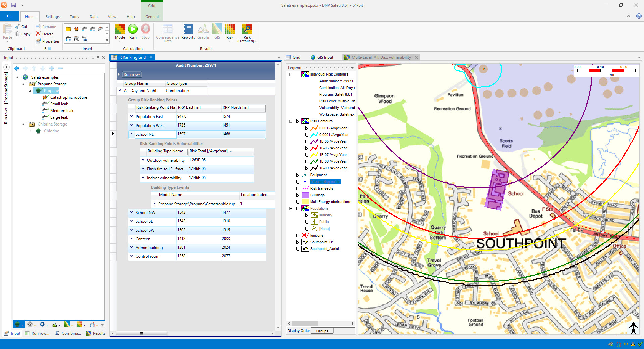Image resolution: width=644 pixels, height=349 pixels.
Task: Click the Run rows button
Action: click(131, 74)
